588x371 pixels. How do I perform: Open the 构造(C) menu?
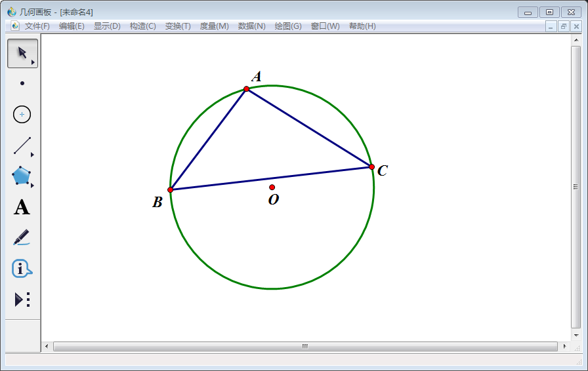143,26
